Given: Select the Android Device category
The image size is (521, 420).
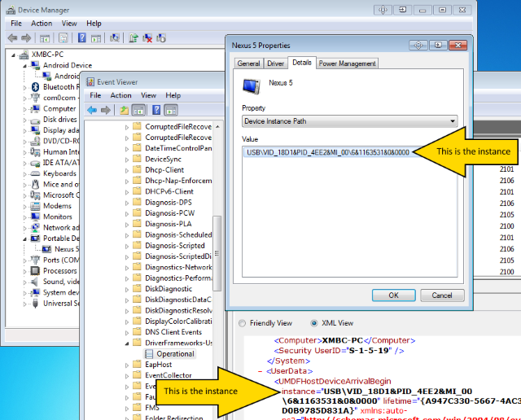Looking at the screenshot, I should coord(68,65).
